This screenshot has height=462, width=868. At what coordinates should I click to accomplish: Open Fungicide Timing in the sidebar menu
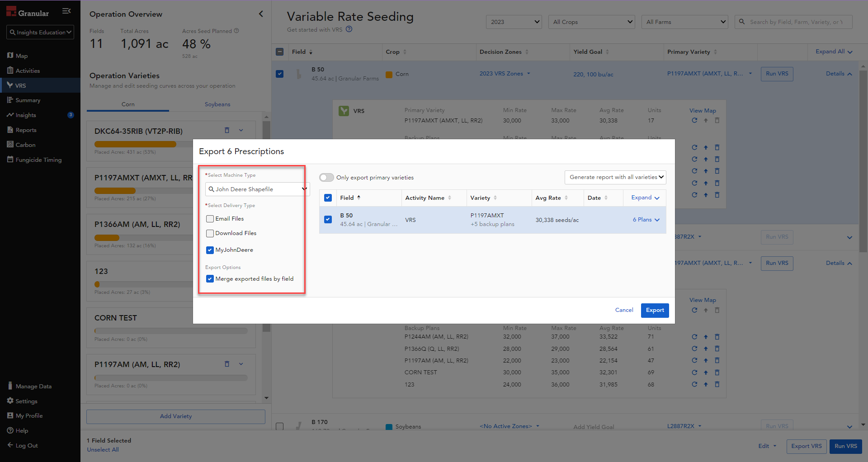38,160
